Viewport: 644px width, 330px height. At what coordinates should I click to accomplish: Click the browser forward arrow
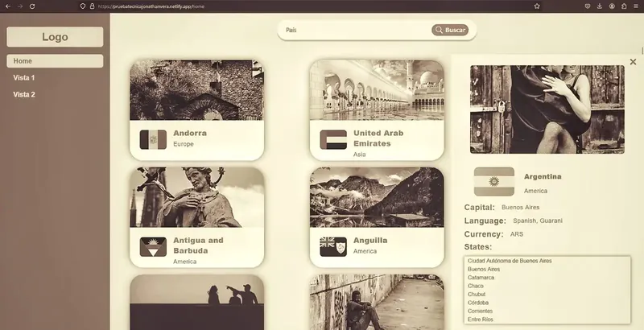click(20, 6)
